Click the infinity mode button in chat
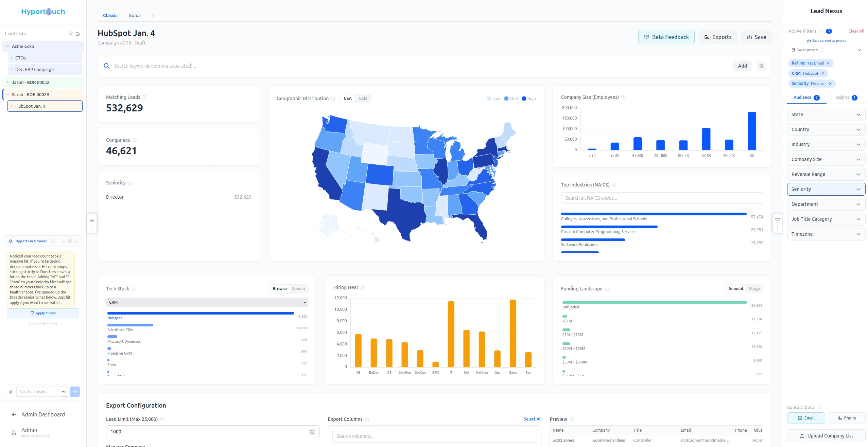868x447 pixels. point(64,392)
